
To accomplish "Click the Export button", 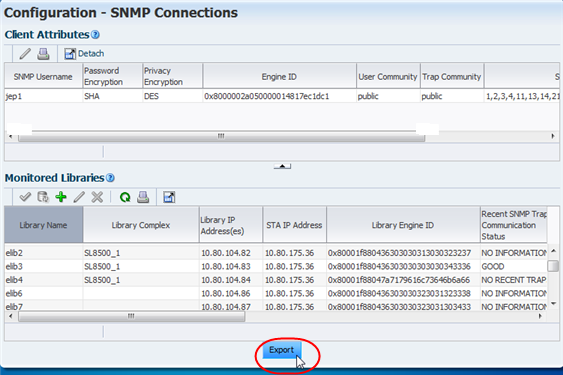I will click(282, 350).
